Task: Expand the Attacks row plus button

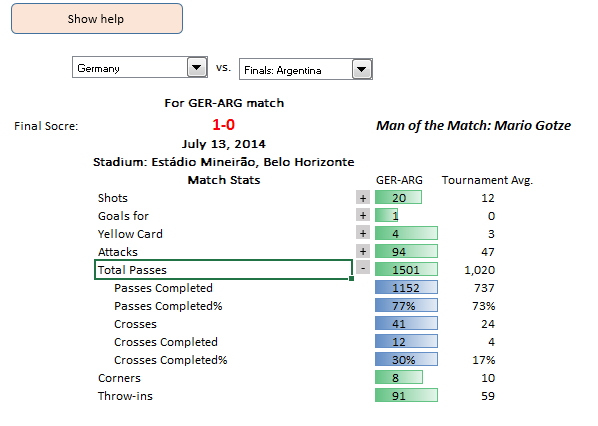Action: [363, 251]
